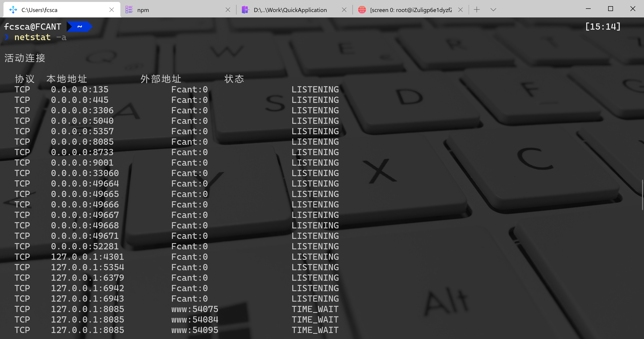Screen dimensions: 644x339
Task: Click TIME_WAIT in the www:54075 row
Action: pyautogui.click(x=315, y=309)
